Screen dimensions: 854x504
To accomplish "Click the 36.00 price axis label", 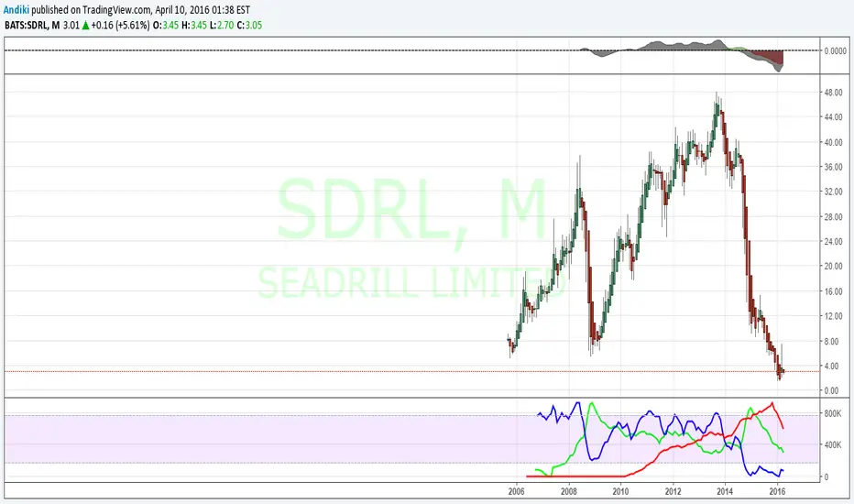I will (833, 168).
